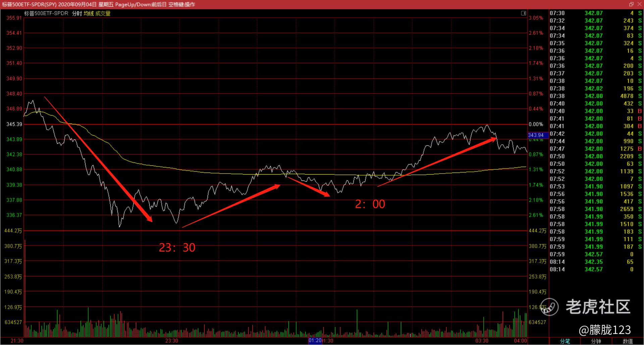Select the 07:42 tick with volume 44

596,134
